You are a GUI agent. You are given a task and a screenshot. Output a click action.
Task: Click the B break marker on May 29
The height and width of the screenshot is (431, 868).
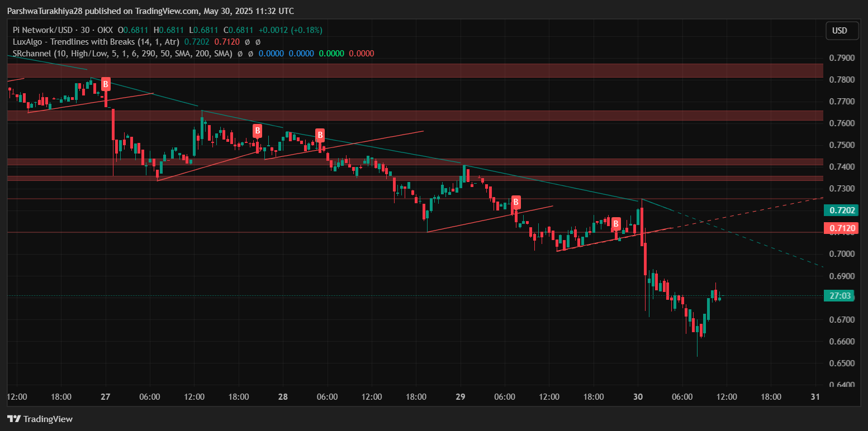tap(516, 202)
